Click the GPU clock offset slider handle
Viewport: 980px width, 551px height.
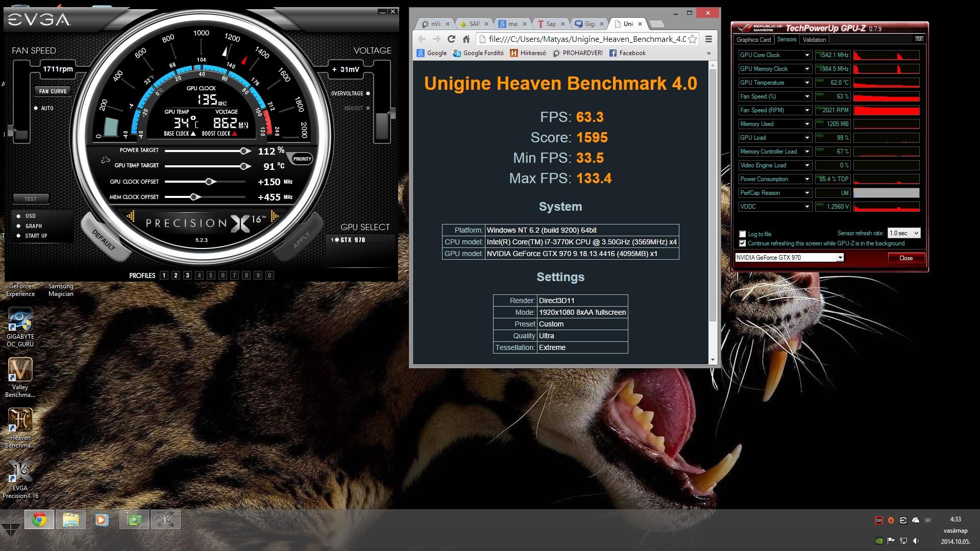pyautogui.click(x=210, y=182)
